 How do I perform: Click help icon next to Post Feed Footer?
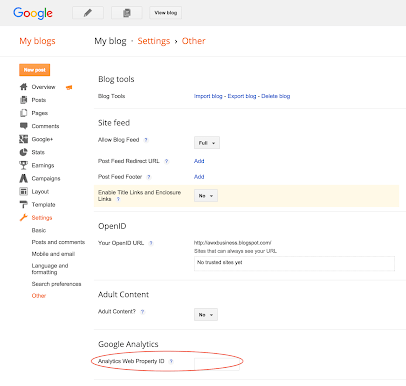click(x=149, y=177)
